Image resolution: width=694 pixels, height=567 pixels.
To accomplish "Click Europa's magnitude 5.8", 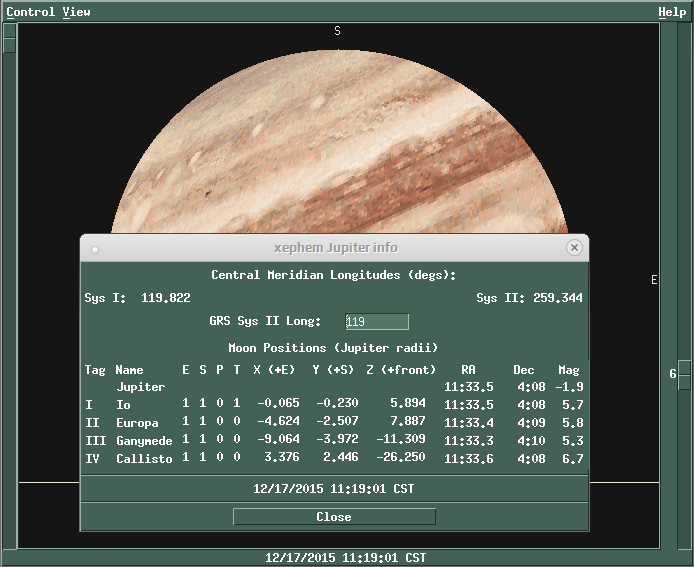I will pos(573,423).
